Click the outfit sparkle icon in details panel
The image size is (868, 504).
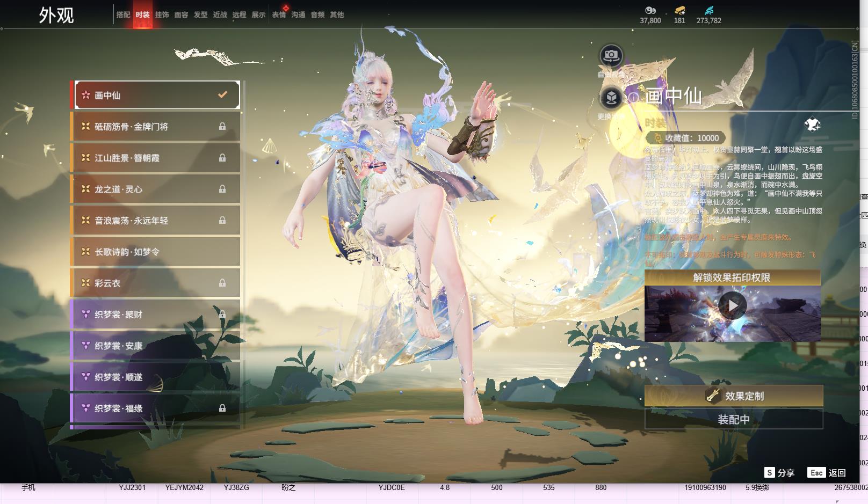[812, 125]
